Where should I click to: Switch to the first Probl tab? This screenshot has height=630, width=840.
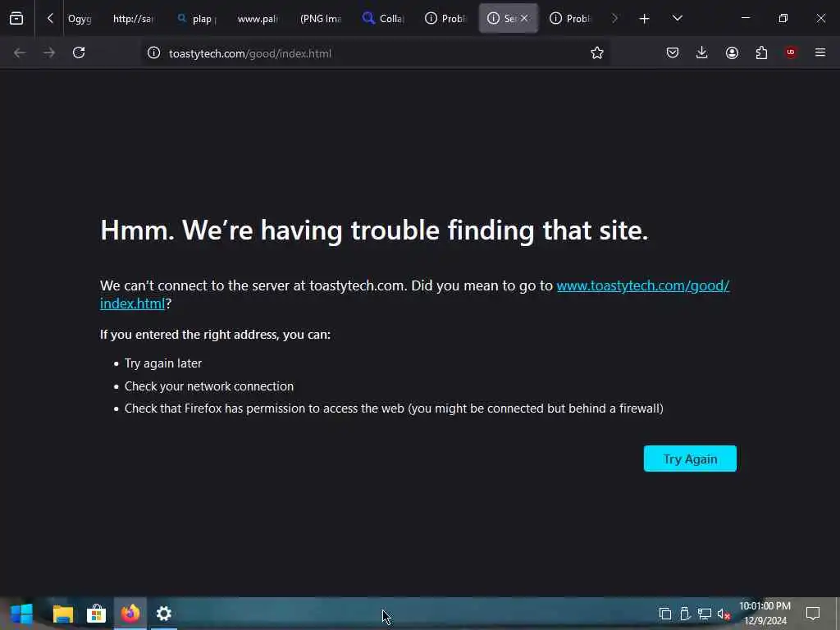click(445, 19)
